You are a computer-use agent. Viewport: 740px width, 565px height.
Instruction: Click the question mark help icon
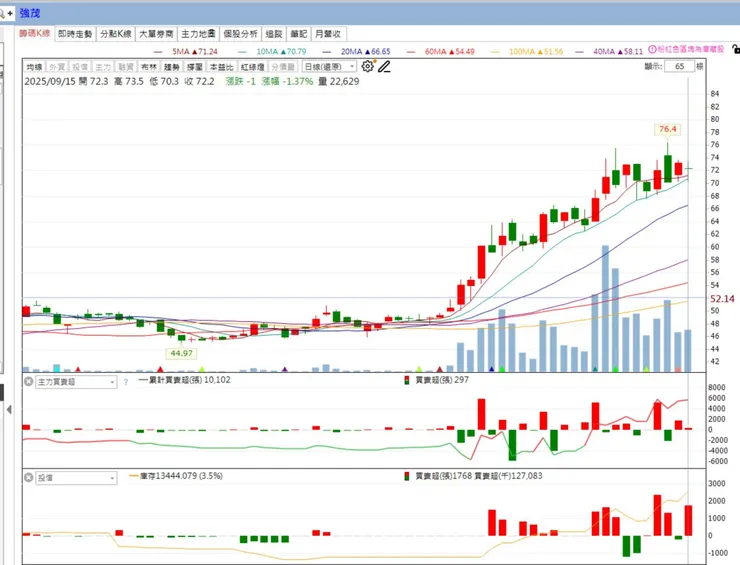click(x=126, y=382)
